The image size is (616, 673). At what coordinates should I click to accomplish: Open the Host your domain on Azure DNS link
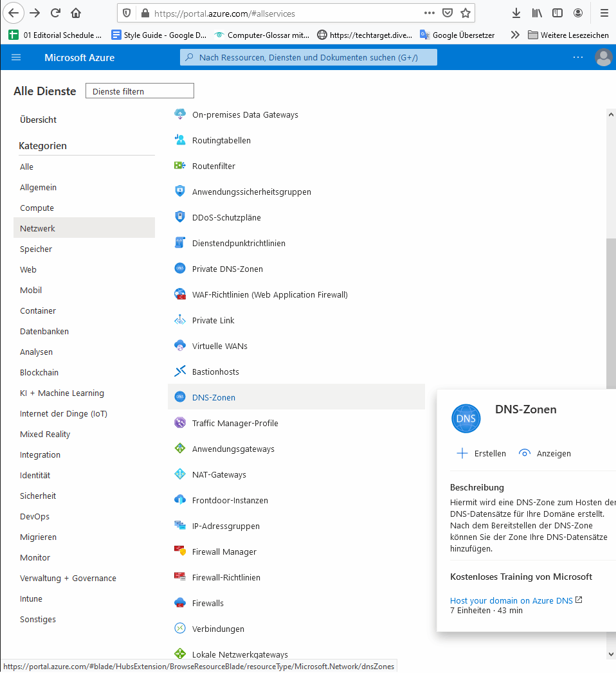coord(510,600)
